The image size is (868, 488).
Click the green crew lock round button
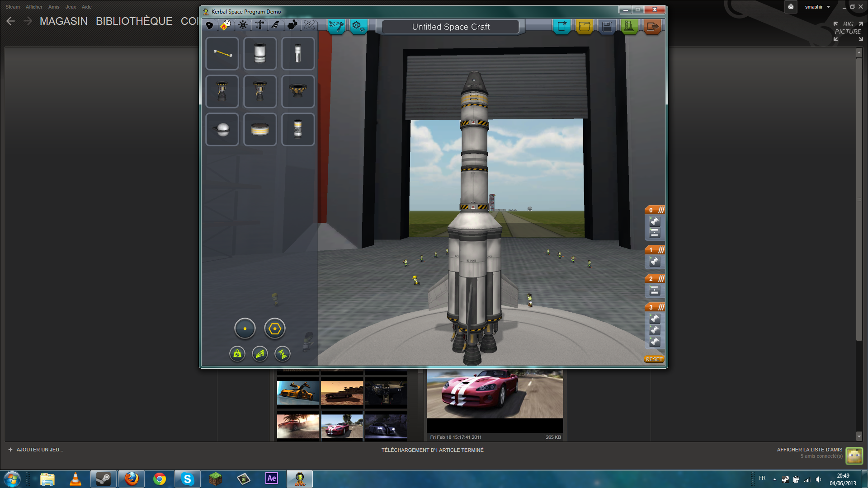[x=237, y=354]
